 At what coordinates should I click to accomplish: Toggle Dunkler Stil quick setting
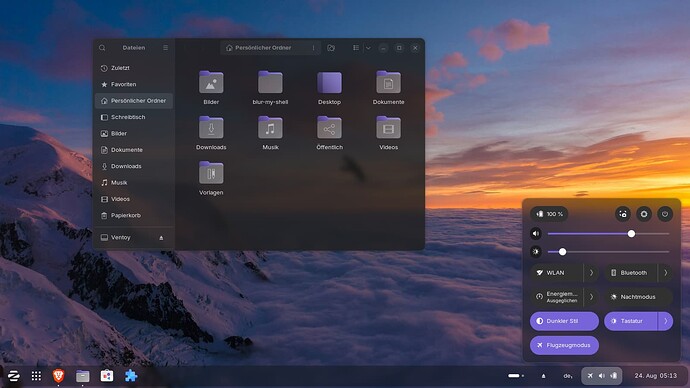click(x=564, y=321)
